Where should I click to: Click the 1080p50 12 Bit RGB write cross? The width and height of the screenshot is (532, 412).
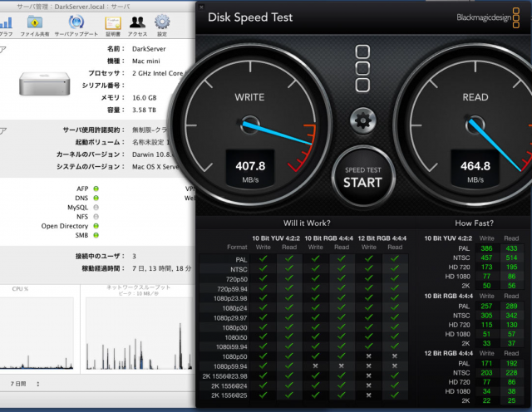(369, 356)
